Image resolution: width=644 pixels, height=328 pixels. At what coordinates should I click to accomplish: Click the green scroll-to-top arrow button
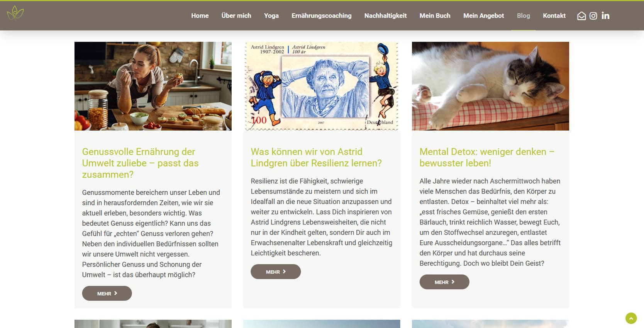pyautogui.click(x=631, y=318)
